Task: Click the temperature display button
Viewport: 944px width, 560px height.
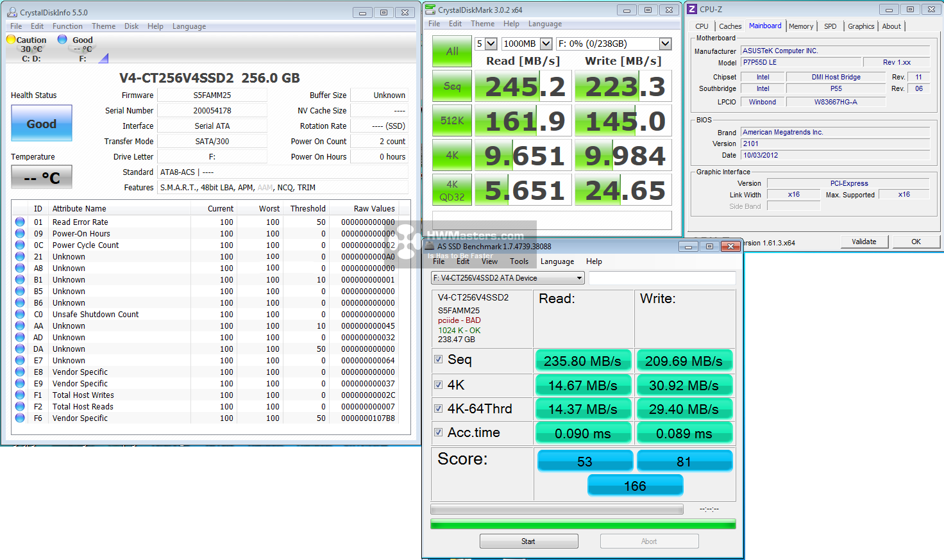Action: 42,177
